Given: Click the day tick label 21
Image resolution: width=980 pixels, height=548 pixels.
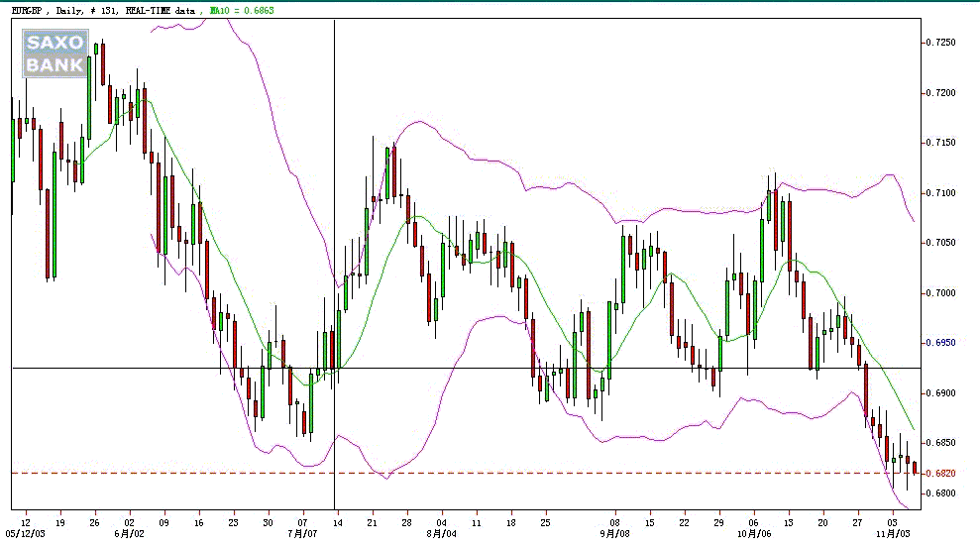Looking at the screenshot, I should coord(372,523).
